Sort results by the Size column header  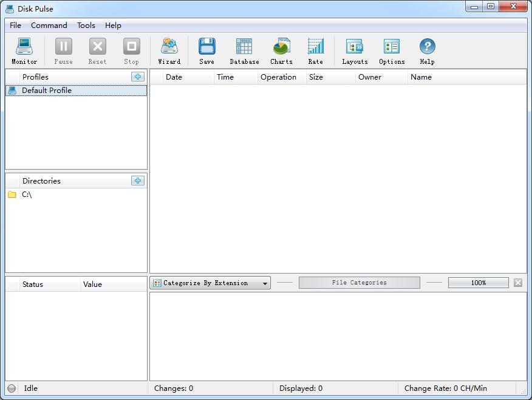(316, 77)
